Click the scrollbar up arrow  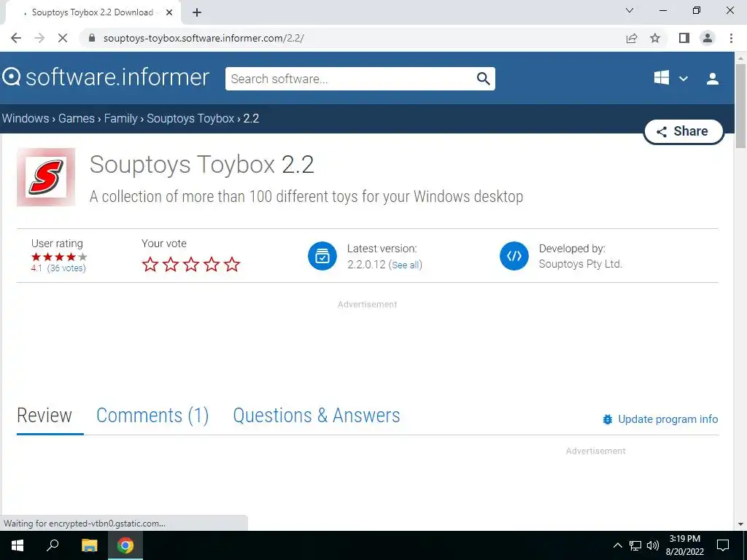click(x=740, y=58)
